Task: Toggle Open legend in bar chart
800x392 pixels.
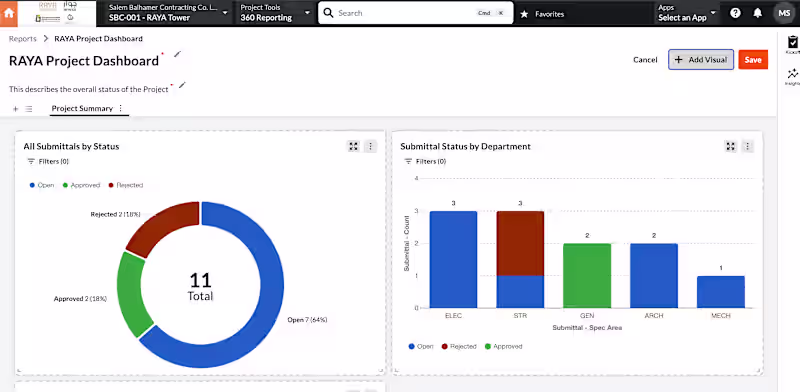Action: pos(421,347)
